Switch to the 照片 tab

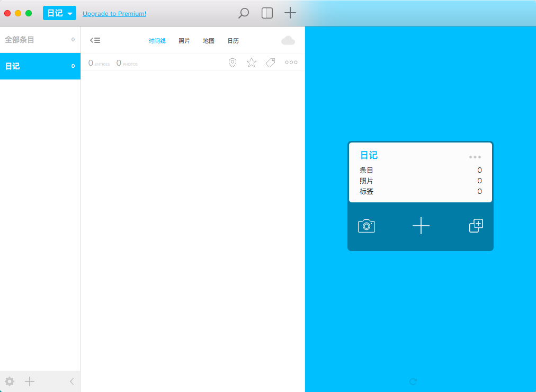coord(184,41)
